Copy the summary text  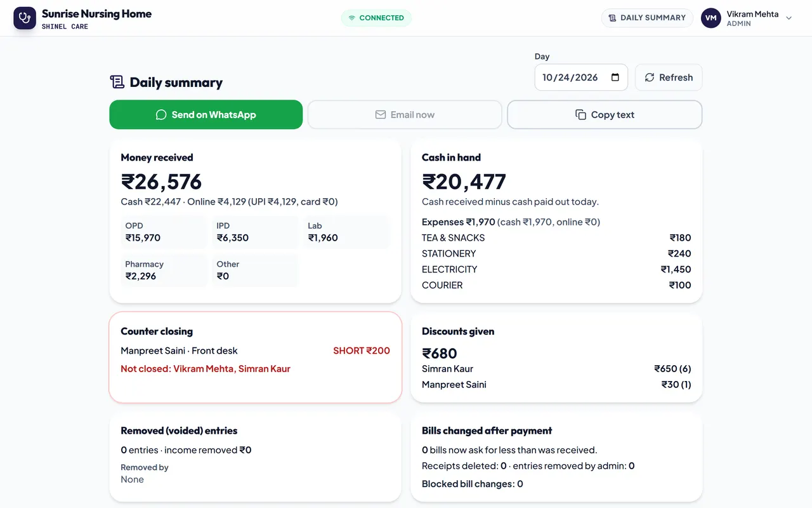point(605,114)
